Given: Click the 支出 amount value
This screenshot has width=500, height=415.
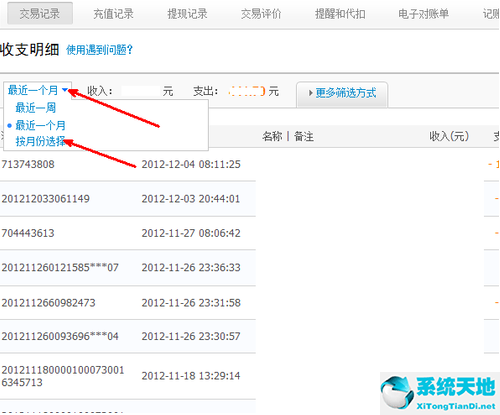Looking at the screenshot, I should coord(247,91).
